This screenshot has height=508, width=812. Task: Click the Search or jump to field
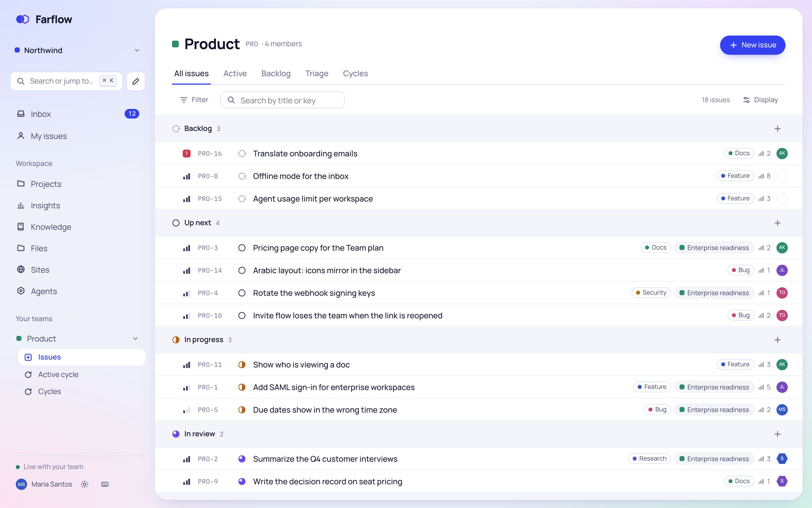(x=67, y=81)
